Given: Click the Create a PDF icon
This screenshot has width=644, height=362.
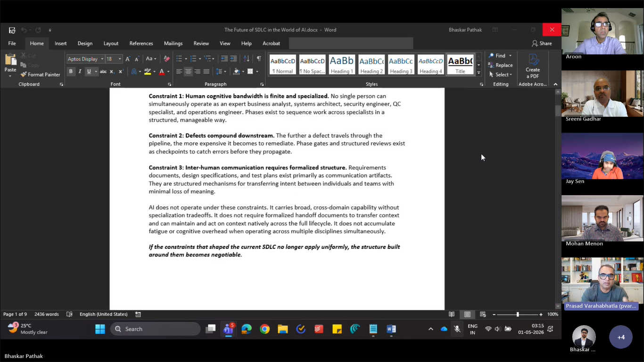Looking at the screenshot, I should [533, 66].
